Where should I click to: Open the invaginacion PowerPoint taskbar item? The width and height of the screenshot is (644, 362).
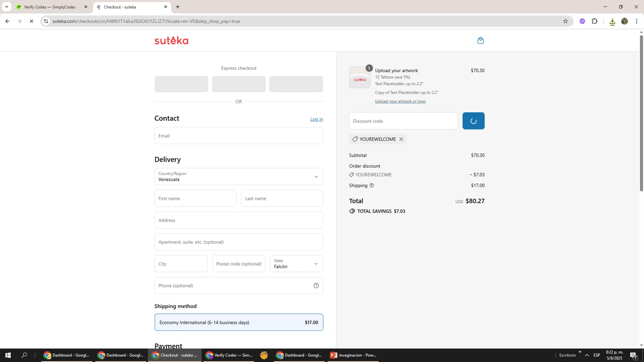[x=353, y=355]
